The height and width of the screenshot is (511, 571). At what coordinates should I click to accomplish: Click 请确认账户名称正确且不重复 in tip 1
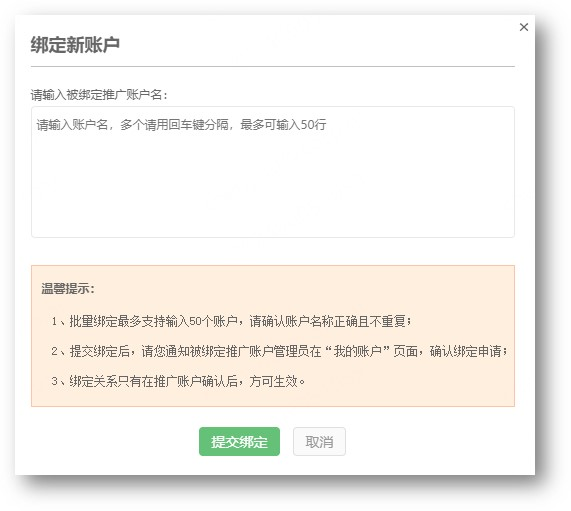(x=330, y=321)
